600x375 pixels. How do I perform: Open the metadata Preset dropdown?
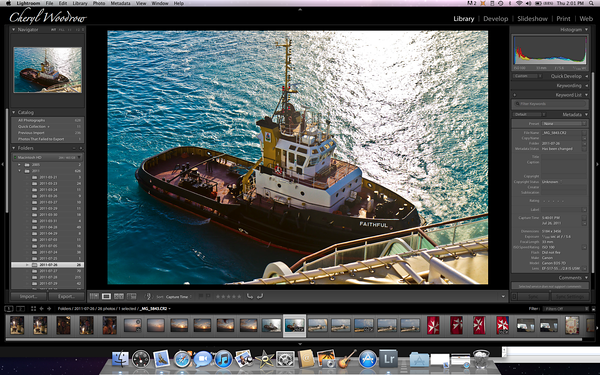[x=564, y=124]
